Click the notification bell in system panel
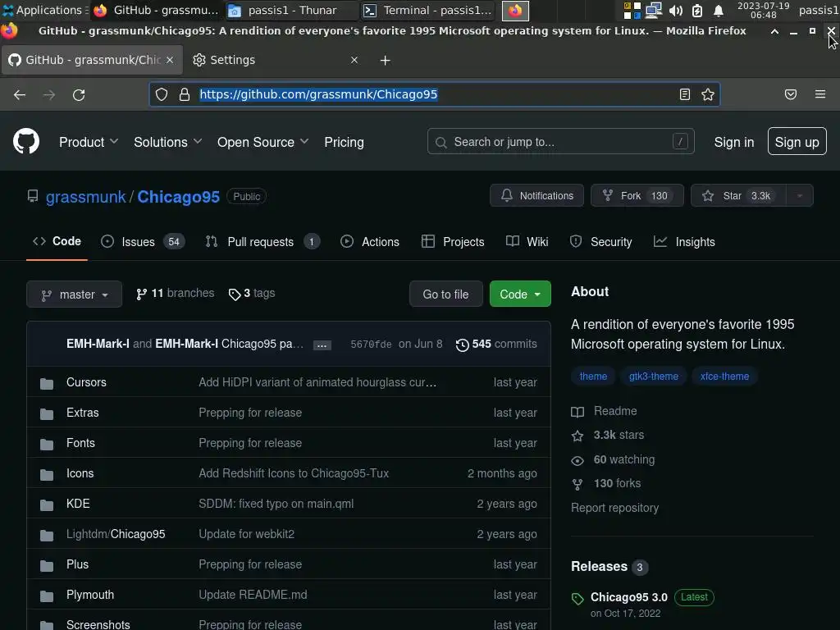 pos(719,11)
